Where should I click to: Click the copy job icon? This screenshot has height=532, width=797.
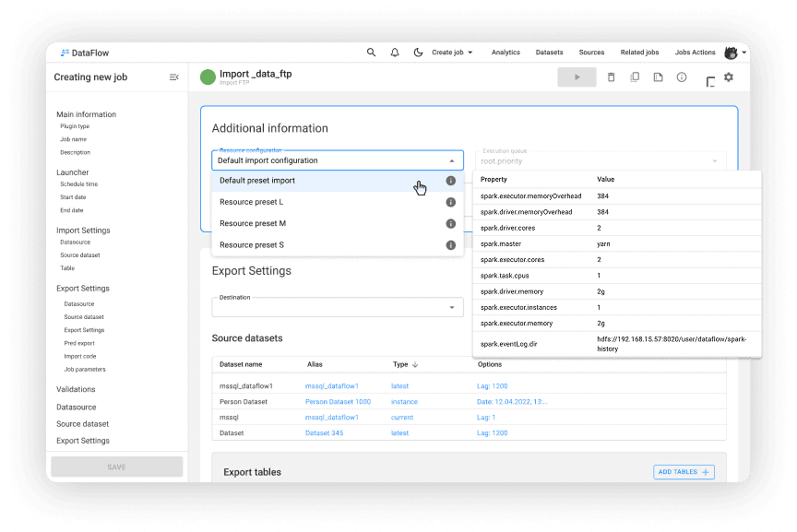635,77
